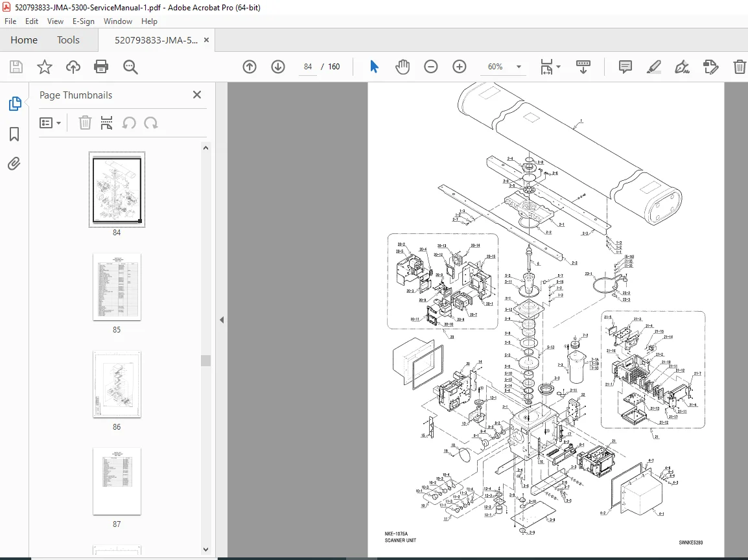
Task: Zoom out with the minus icon
Action: (431, 67)
